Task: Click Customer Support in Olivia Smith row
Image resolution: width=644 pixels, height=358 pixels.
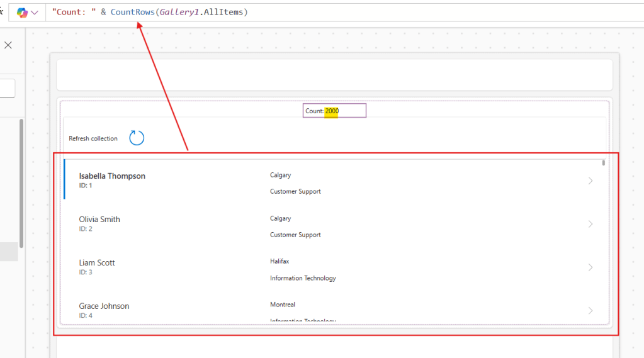Action: pos(295,235)
